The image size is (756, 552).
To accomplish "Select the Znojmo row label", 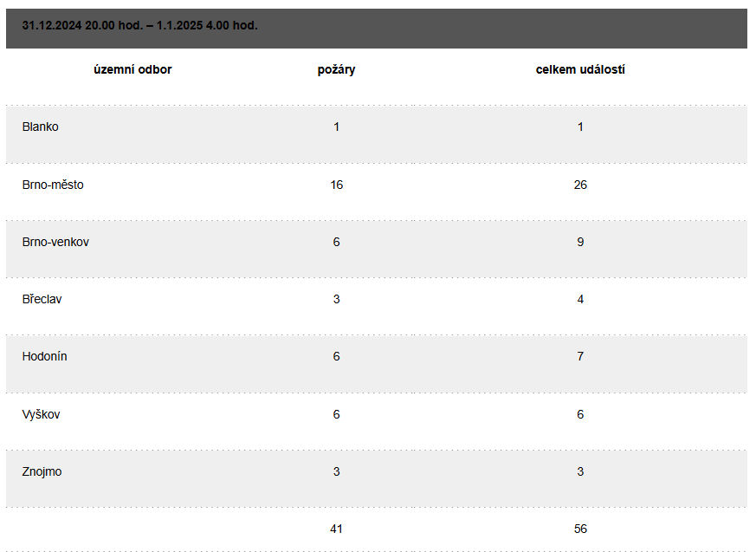I will pyautogui.click(x=42, y=471).
